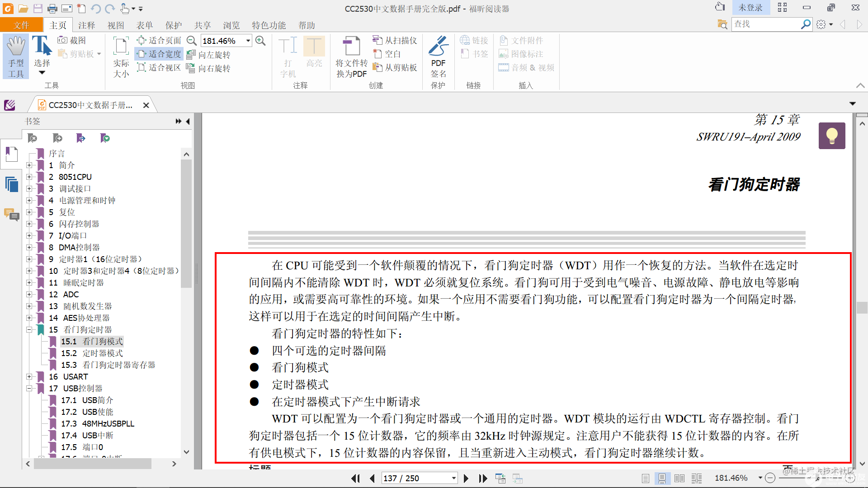Open the File (文件) menu

tap(21, 25)
